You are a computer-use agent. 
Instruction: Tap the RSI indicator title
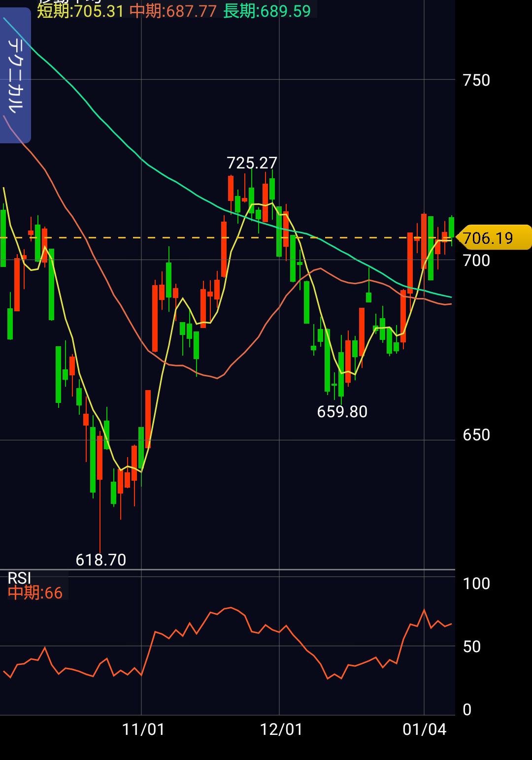tap(20, 578)
